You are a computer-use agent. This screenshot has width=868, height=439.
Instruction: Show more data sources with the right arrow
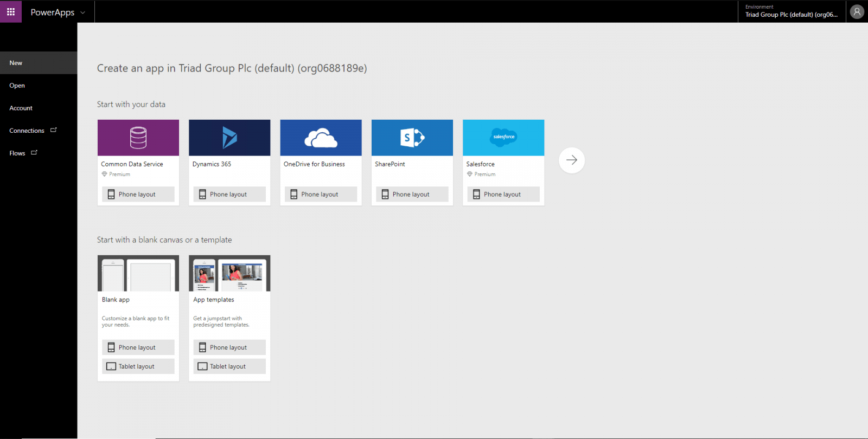(572, 160)
